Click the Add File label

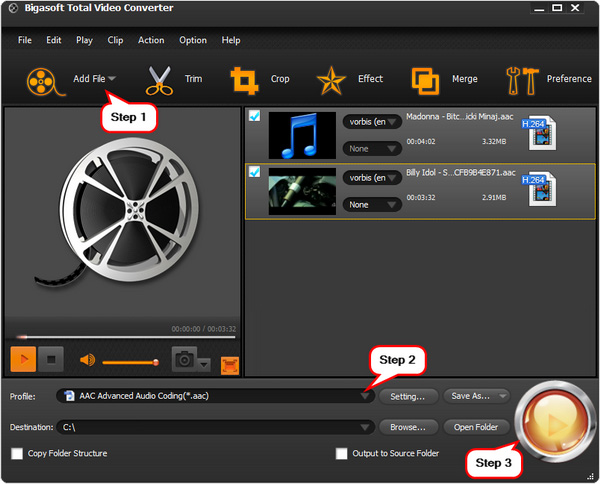pyautogui.click(x=89, y=79)
